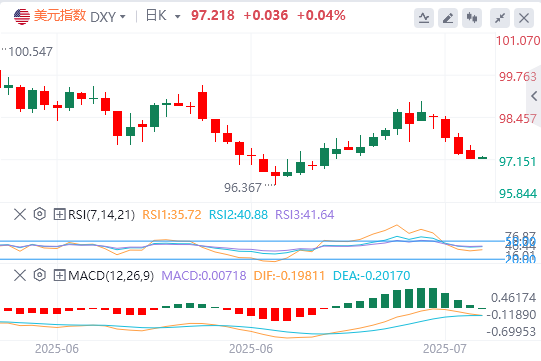Click the change value +0.036
The width and height of the screenshot is (541, 361).
pos(266,16)
